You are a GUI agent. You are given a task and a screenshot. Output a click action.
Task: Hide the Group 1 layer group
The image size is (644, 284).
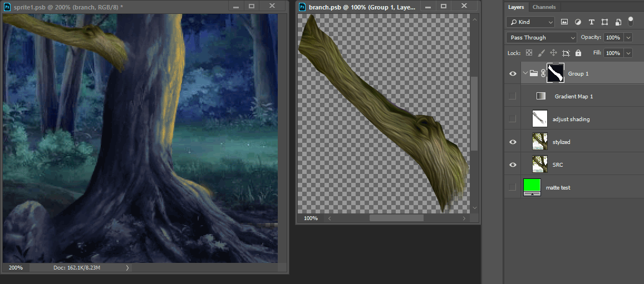tap(513, 73)
